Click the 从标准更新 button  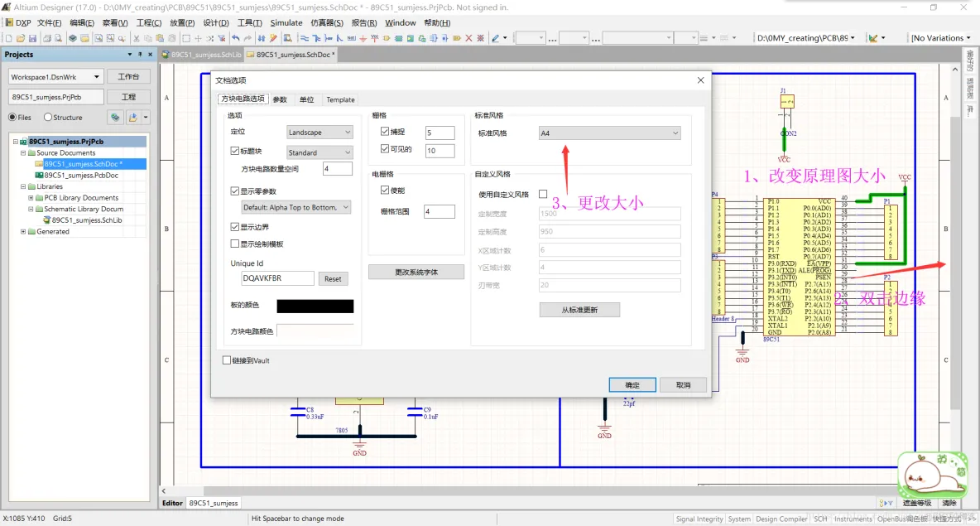579,310
